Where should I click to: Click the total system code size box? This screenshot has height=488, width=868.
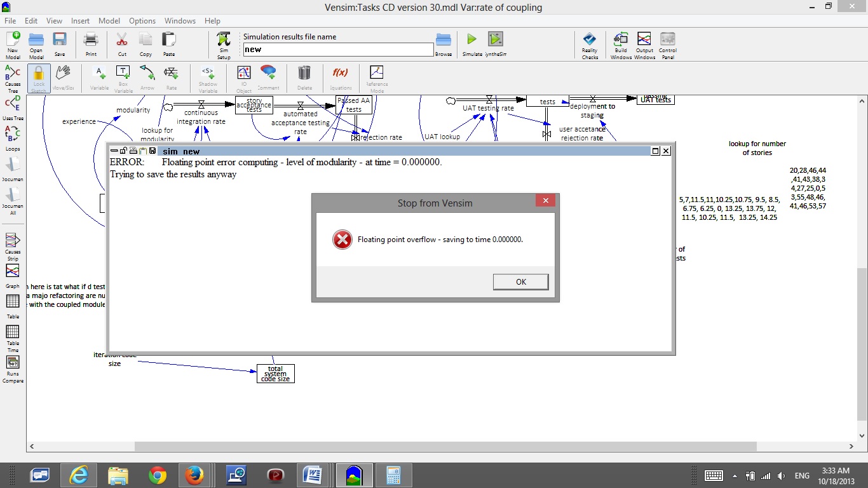point(276,374)
